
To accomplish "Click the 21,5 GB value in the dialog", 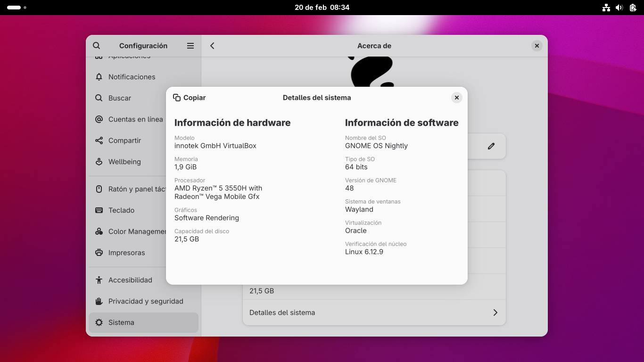I will [187, 239].
